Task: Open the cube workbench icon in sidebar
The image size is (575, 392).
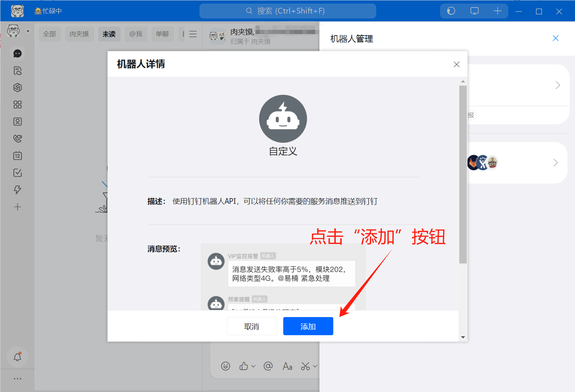Action: (x=17, y=88)
